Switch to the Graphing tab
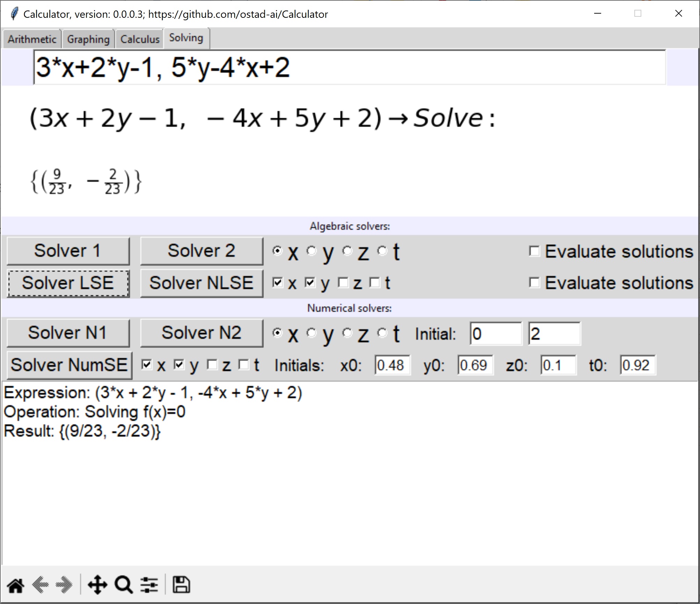Viewport: 700px width, 604px height. click(x=88, y=39)
